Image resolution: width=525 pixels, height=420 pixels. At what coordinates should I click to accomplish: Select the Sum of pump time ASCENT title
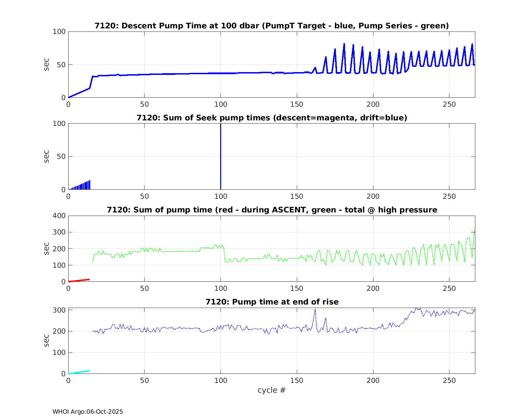pyautogui.click(x=272, y=210)
